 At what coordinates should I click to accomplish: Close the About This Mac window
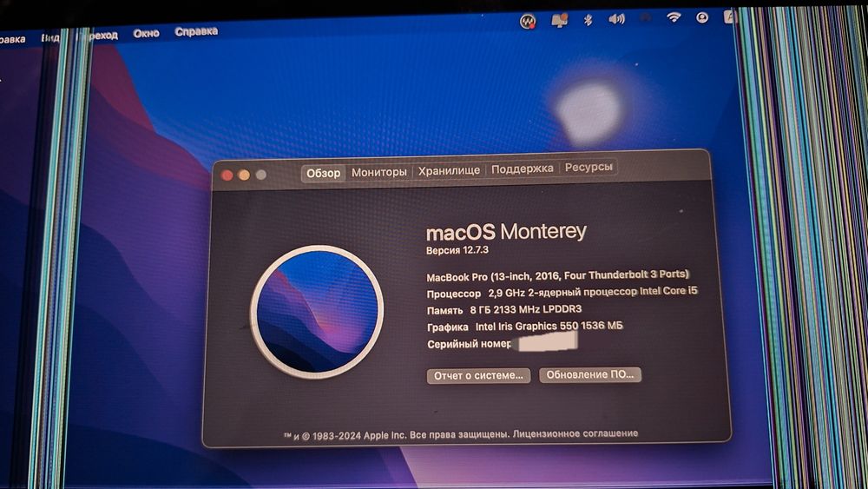227,175
